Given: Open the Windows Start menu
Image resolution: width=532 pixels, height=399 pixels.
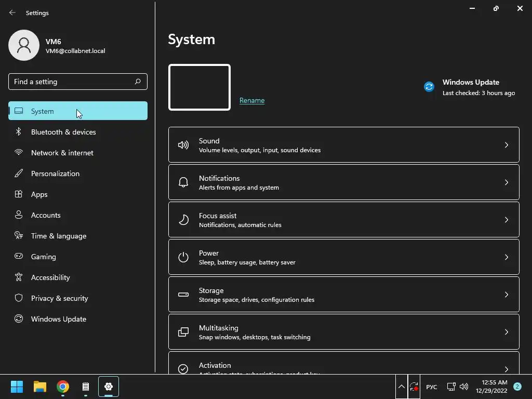Looking at the screenshot, I should point(17,387).
